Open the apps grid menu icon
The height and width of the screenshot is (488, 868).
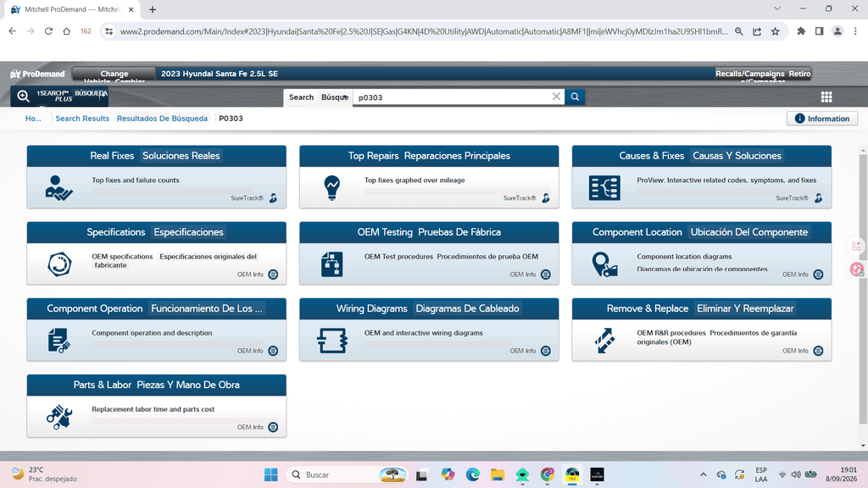tap(826, 97)
